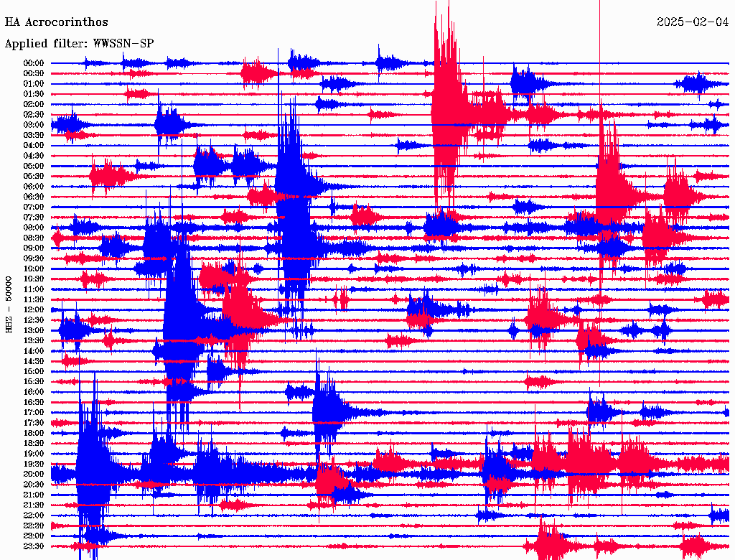This screenshot has height=560, width=735.
Task: Click the '15:00' time label
Action: click(33, 371)
